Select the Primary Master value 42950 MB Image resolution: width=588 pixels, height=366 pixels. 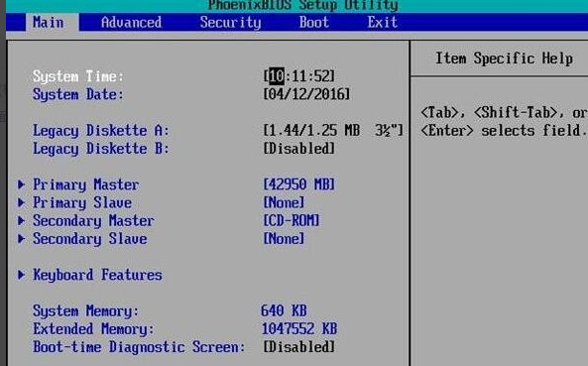298,184
